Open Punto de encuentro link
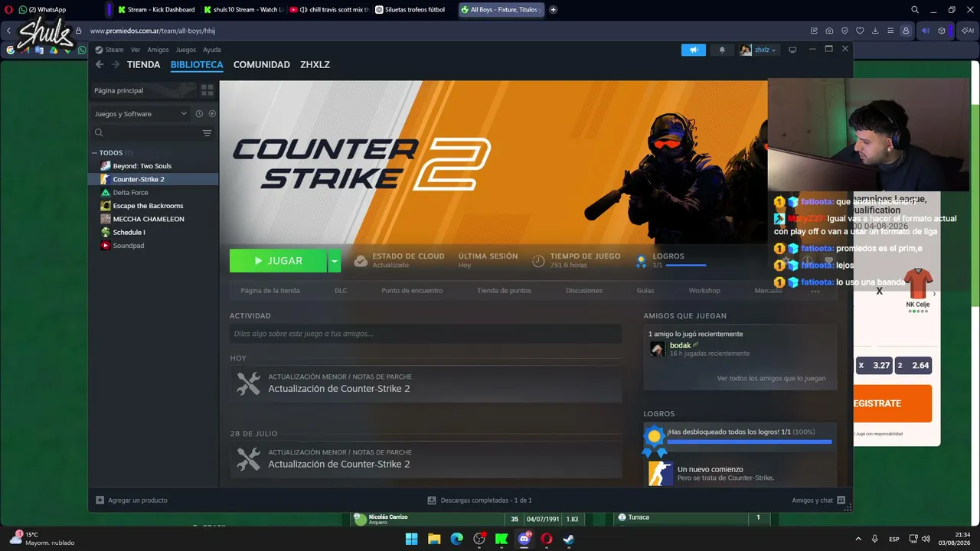 (412, 291)
